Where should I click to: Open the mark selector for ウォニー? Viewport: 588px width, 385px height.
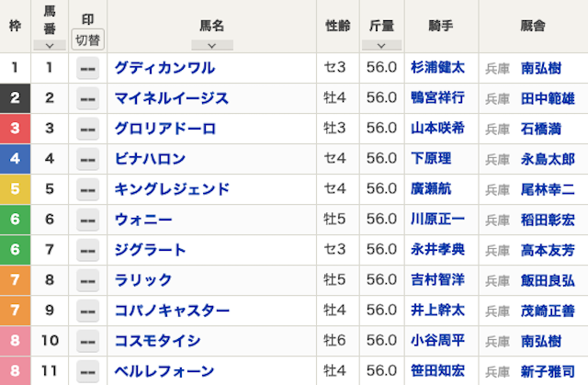88,220
